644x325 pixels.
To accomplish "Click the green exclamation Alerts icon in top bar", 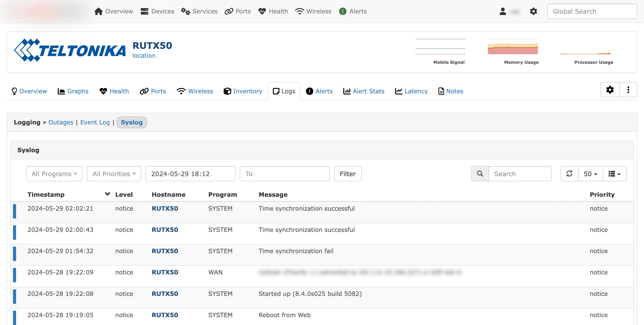I will [x=343, y=11].
